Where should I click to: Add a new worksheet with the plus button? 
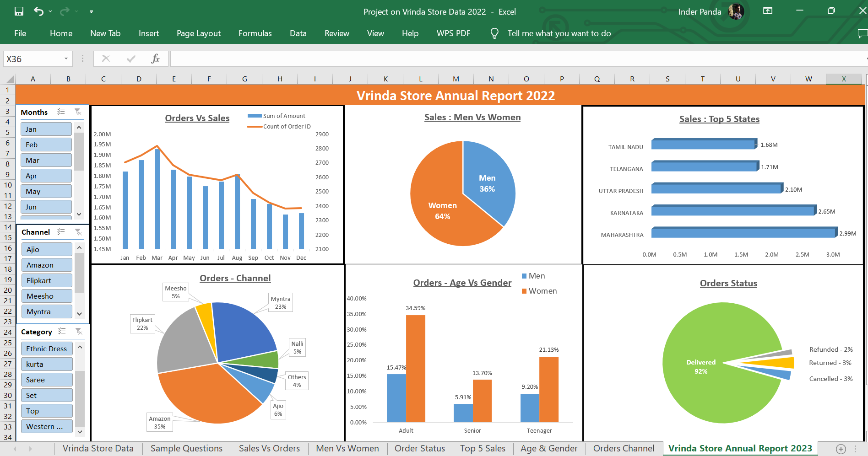point(841,448)
